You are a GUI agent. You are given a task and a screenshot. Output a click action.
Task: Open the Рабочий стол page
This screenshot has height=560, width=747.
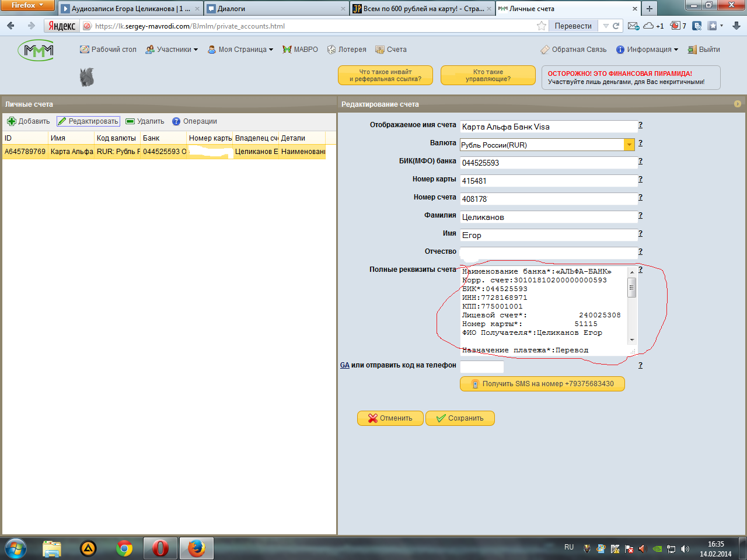[108, 50]
